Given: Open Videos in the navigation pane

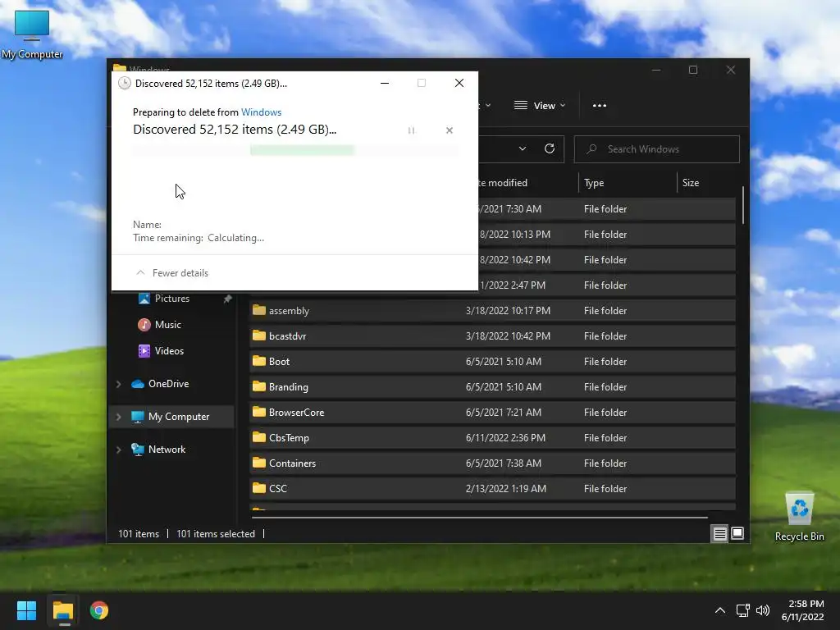Looking at the screenshot, I should click(x=169, y=351).
